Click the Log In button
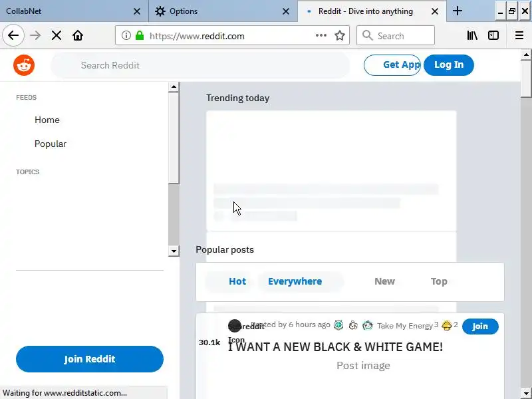Screen dimensions: 532x399 point(448,65)
